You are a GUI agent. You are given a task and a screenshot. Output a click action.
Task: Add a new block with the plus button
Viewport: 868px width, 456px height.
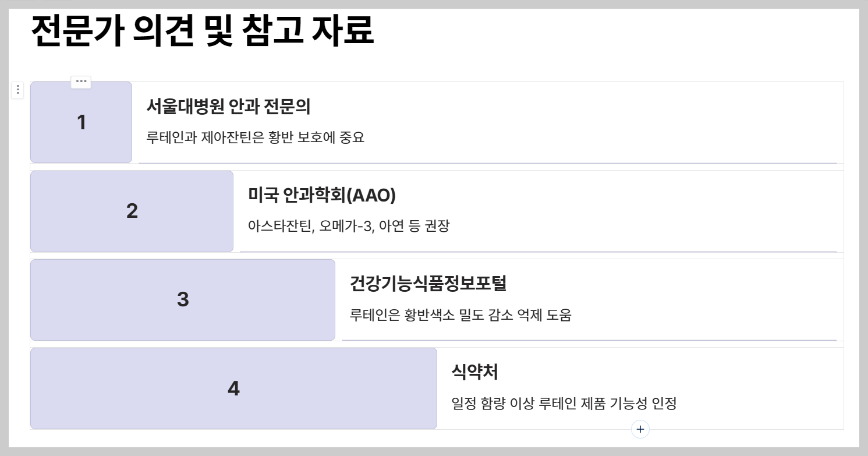tap(639, 430)
